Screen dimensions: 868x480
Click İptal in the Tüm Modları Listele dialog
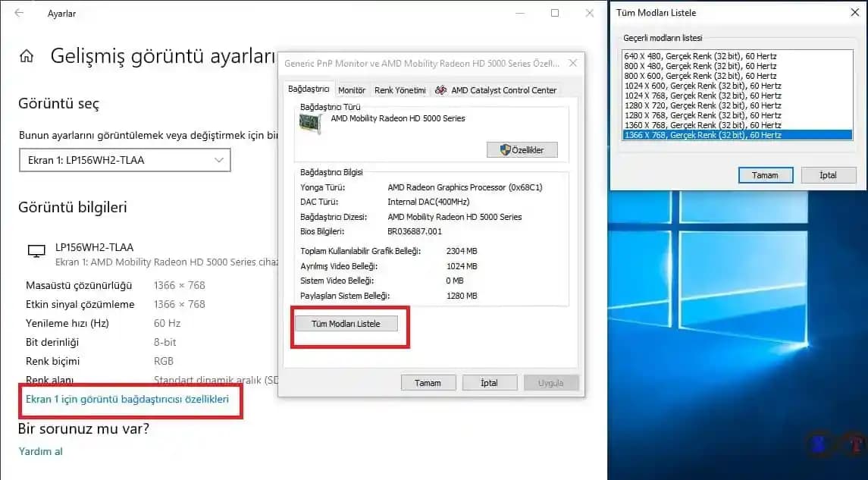click(x=829, y=175)
